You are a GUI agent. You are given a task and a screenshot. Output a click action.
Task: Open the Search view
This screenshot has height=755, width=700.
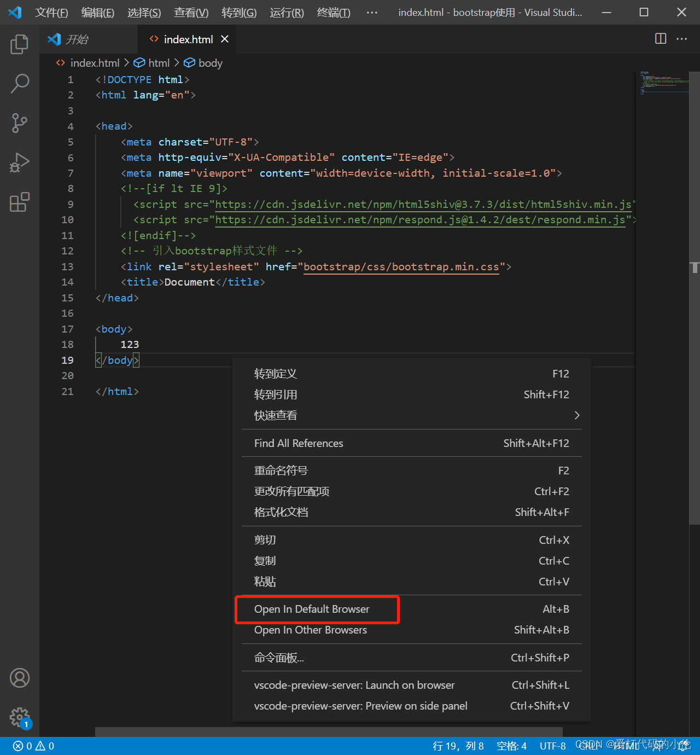(20, 84)
